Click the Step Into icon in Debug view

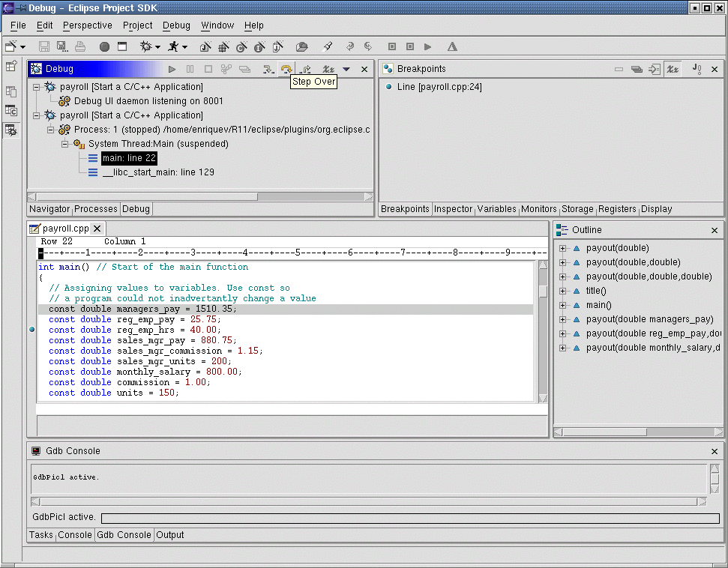[268, 69]
